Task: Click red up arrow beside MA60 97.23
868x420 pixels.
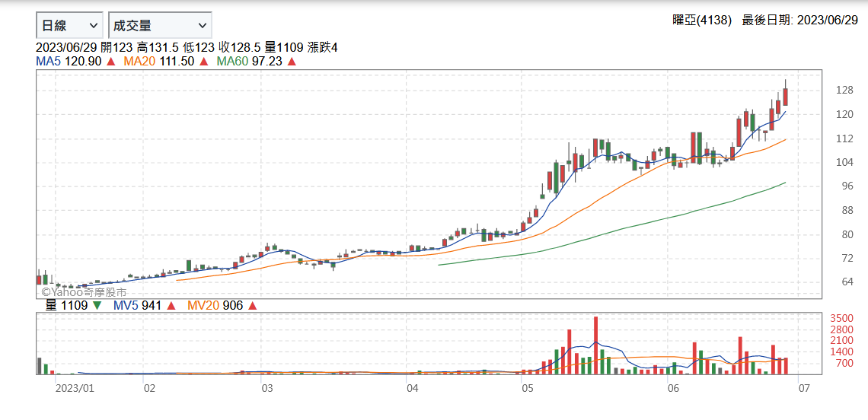Action: [292, 62]
